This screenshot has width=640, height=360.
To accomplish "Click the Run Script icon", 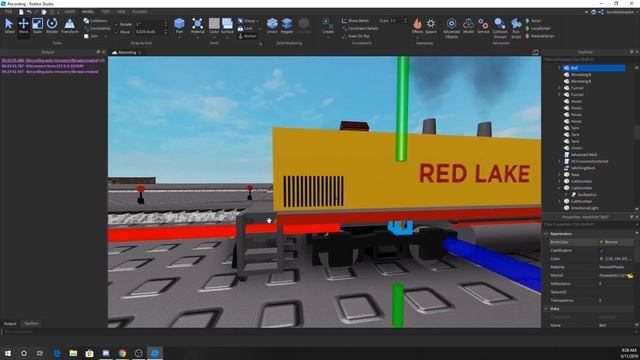I will coord(516,28).
